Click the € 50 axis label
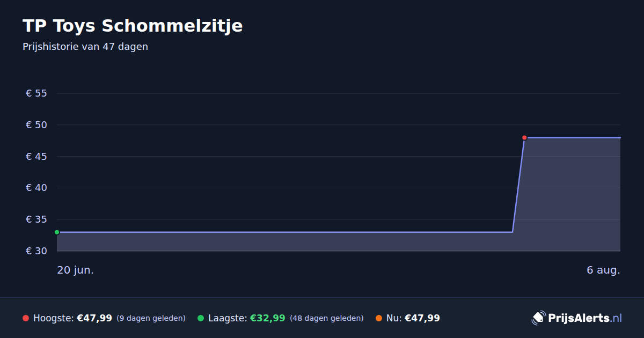 click(36, 125)
